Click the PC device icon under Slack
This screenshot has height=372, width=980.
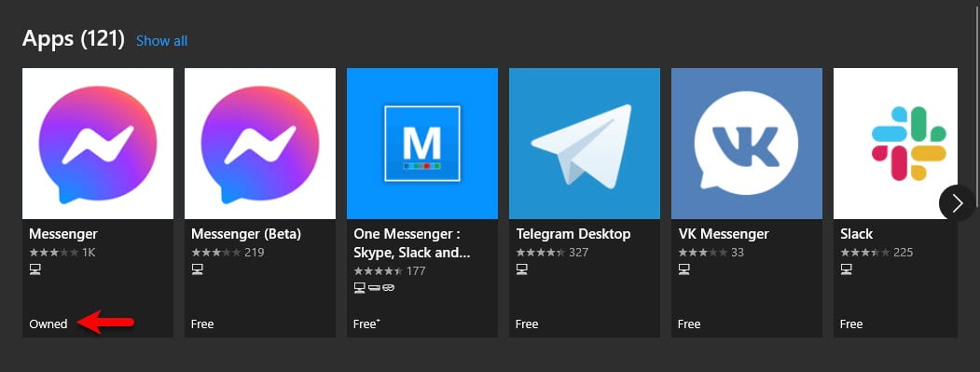pos(847,269)
